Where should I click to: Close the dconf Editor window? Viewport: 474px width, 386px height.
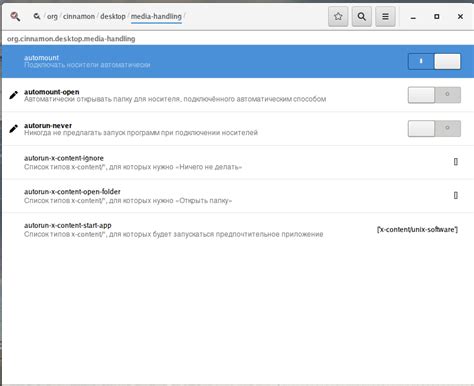(x=460, y=16)
